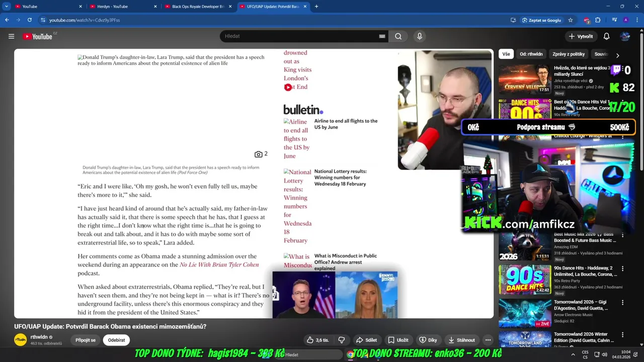Open the tab search dropdown arrow
Screen dimensions: 644x362
(x=6, y=7)
